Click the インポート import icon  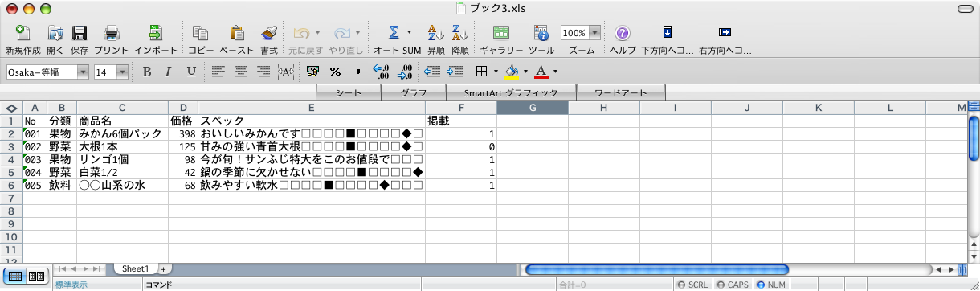pyautogui.click(x=156, y=33)
